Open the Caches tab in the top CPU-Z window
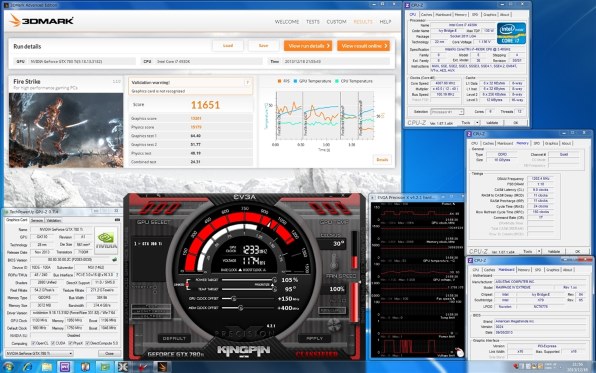Viewport: 596px width, 373px height. pyautogui.click(x=426, y=14)
